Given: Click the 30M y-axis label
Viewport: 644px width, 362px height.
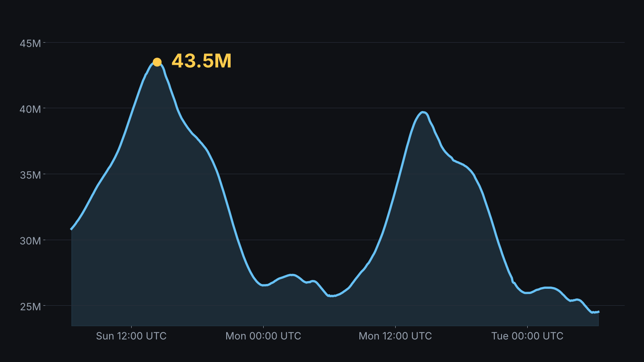Looking at the screenshot, I should pyautogui.click(x=31, y=241).
